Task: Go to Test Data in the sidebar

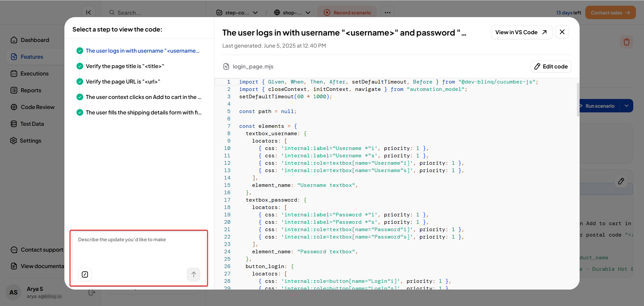Action: (32, 124)
